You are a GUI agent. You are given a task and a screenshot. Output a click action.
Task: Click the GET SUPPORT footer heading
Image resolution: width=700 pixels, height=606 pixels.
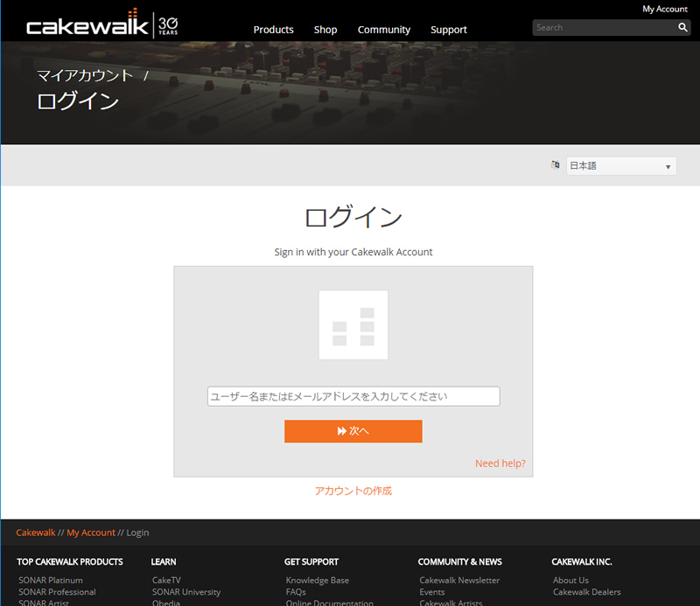click(311, 561)
